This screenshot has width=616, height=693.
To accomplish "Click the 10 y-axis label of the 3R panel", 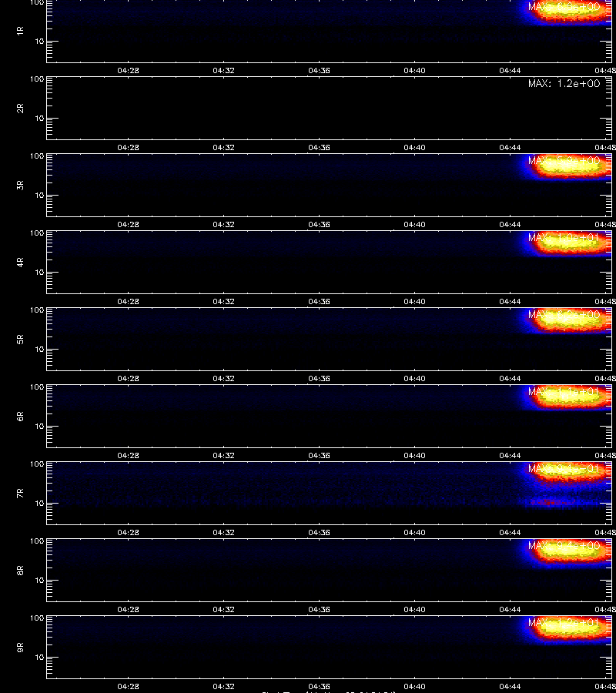I will point(39,196).
